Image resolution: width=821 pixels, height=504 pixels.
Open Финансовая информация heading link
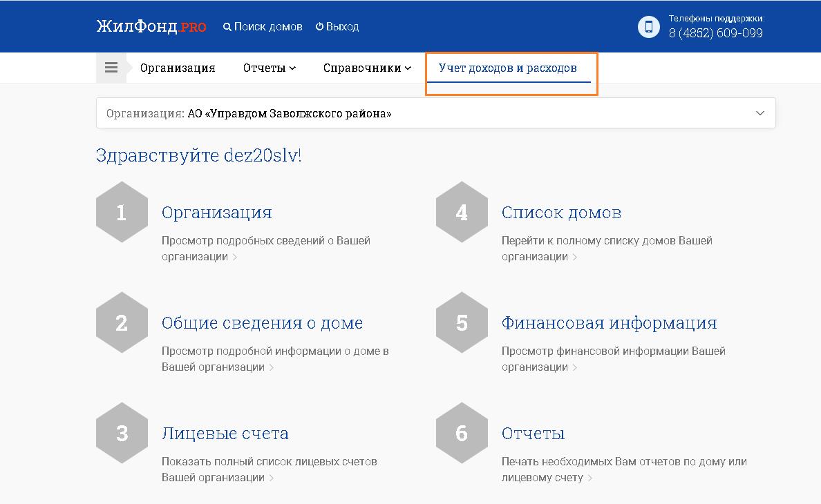[x=609, y=323]
